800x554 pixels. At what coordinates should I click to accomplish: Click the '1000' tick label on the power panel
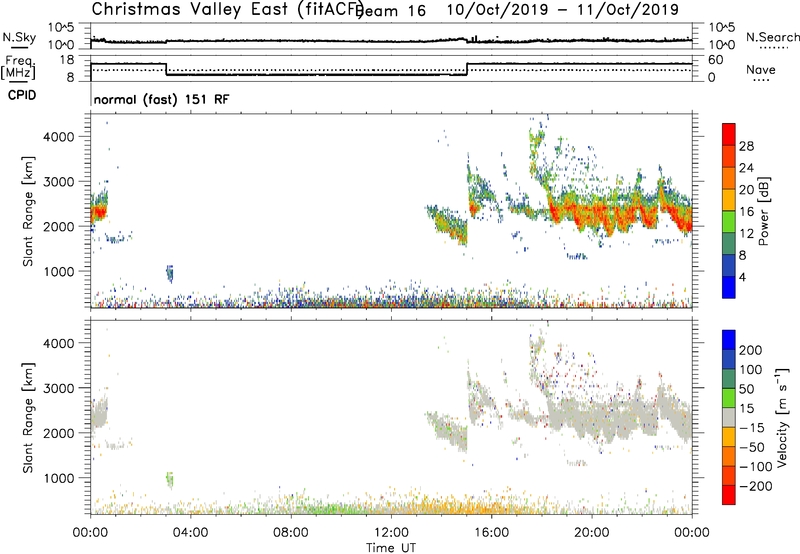(59, 271)
